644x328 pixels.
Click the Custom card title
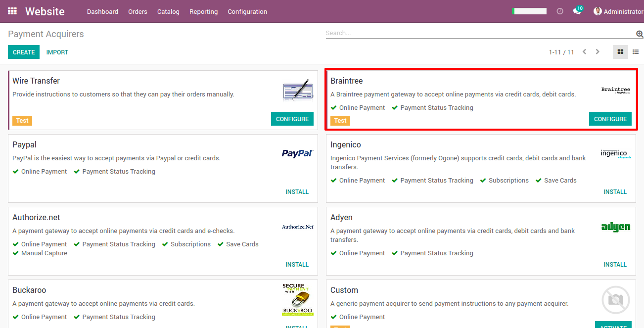(x=344, y=290)
